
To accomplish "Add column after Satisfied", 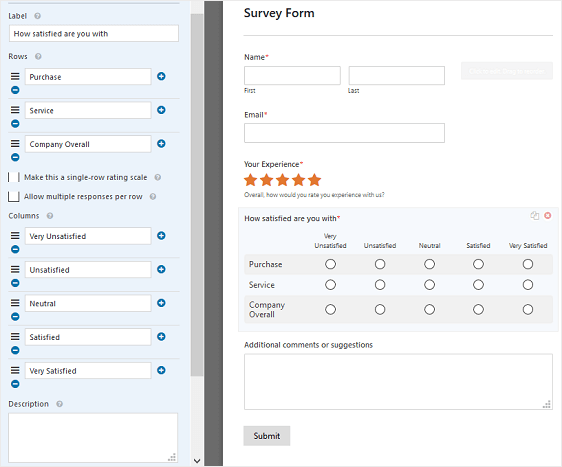I will (161, 337).
